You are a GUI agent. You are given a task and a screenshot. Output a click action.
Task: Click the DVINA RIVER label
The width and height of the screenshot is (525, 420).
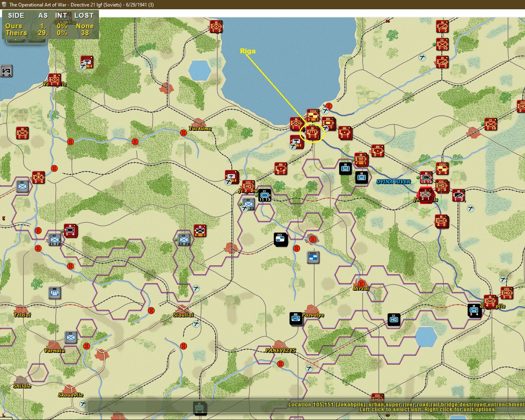click(393, 182)
